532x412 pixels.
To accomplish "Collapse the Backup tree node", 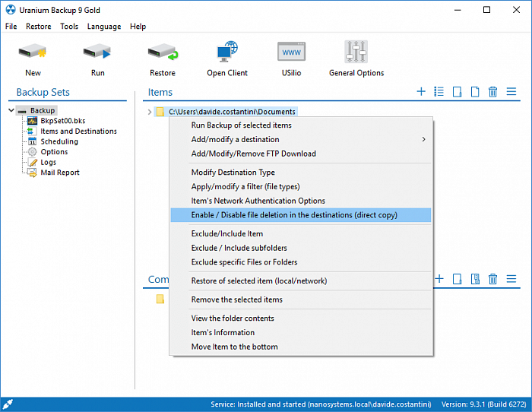I will (x=11, y=110).
